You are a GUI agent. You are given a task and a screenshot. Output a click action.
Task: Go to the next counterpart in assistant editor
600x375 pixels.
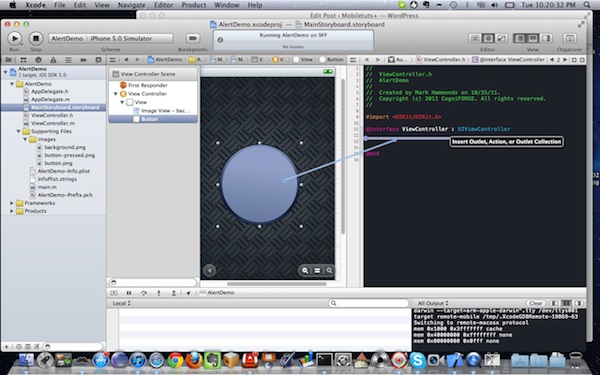pyautogui.click(x=565, y=60)
